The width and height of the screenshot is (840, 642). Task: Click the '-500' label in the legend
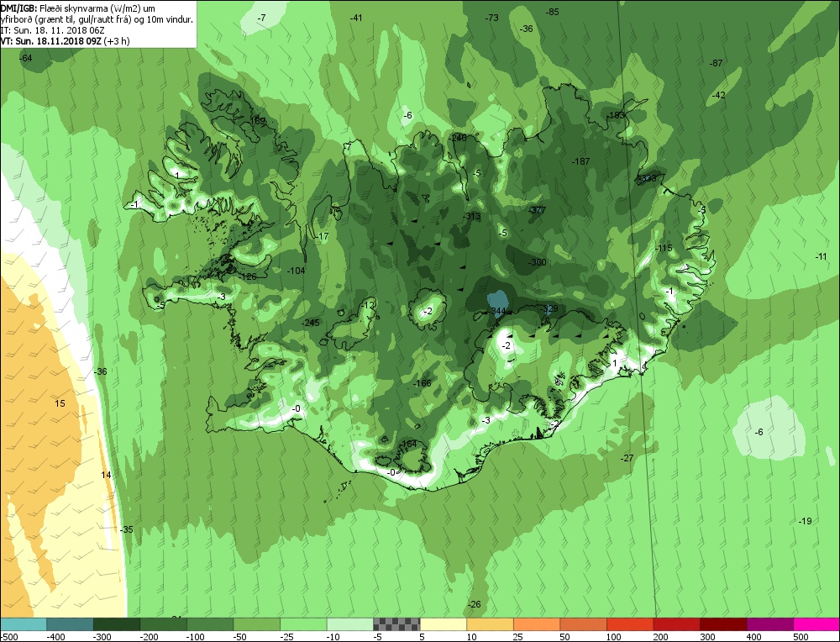coord(9,637)
